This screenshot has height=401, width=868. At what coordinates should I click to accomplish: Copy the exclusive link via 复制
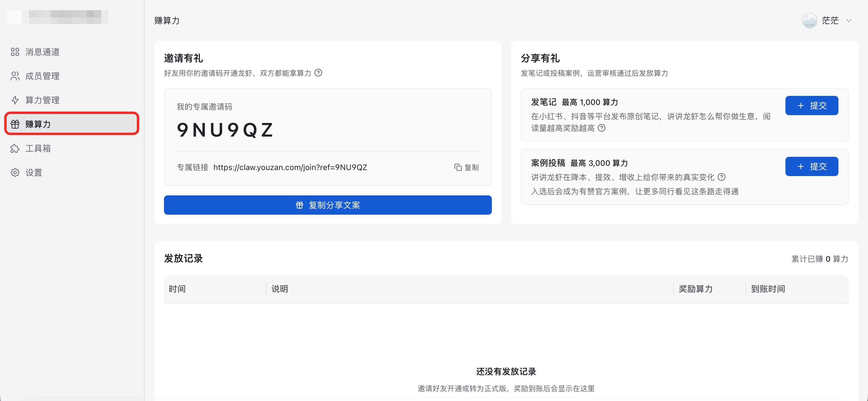click(466, 167)
